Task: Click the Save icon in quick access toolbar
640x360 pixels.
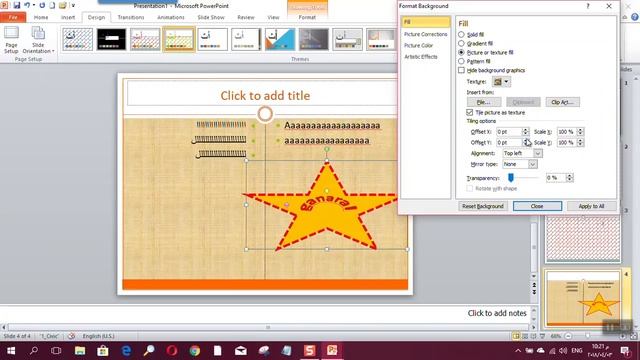Action: (x=16, y=5)
